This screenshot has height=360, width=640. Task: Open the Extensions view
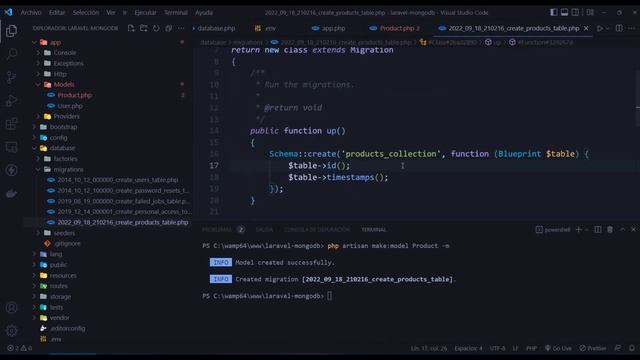coord(11,123)
